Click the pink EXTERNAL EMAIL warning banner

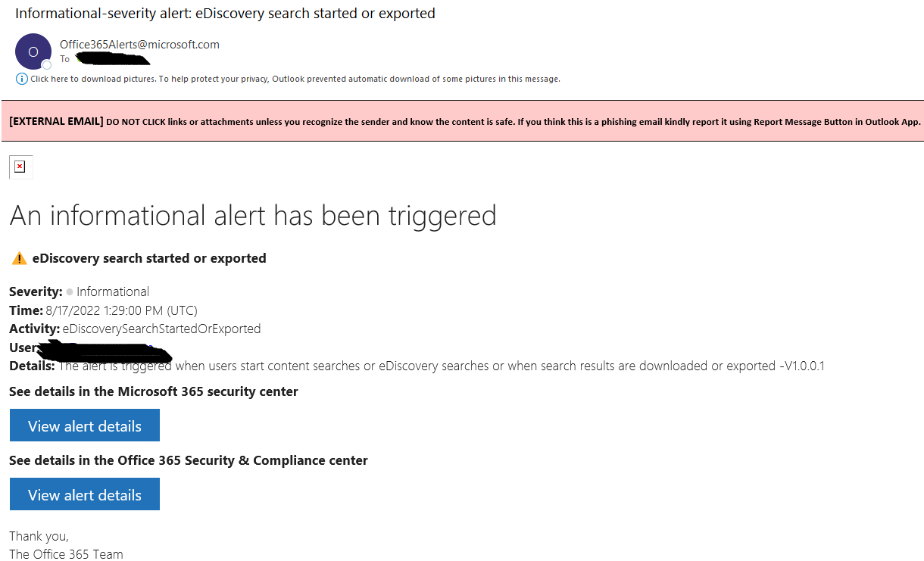tap(462, 121)
